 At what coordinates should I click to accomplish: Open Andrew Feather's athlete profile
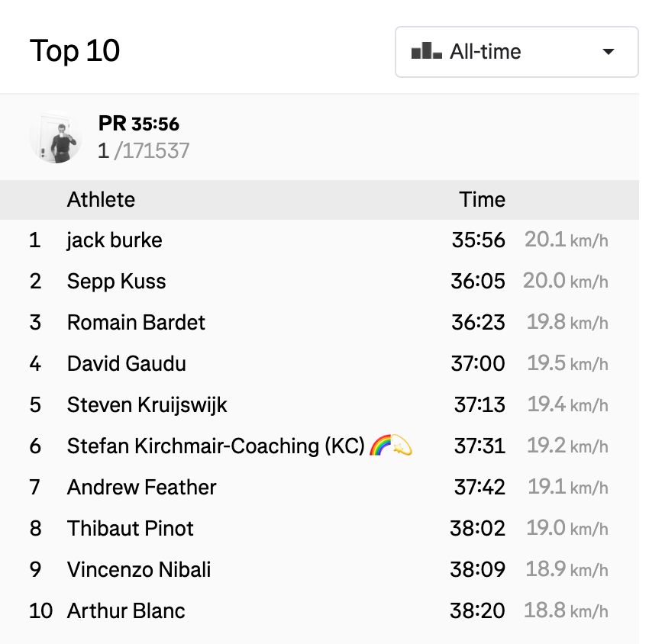coord(141,487)
